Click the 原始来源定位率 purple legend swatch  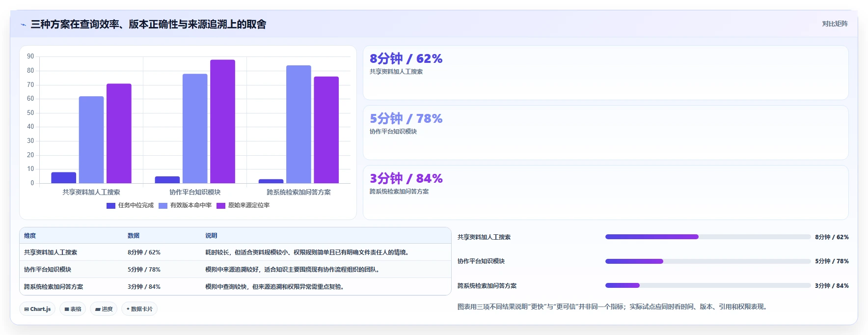[221, 206]
